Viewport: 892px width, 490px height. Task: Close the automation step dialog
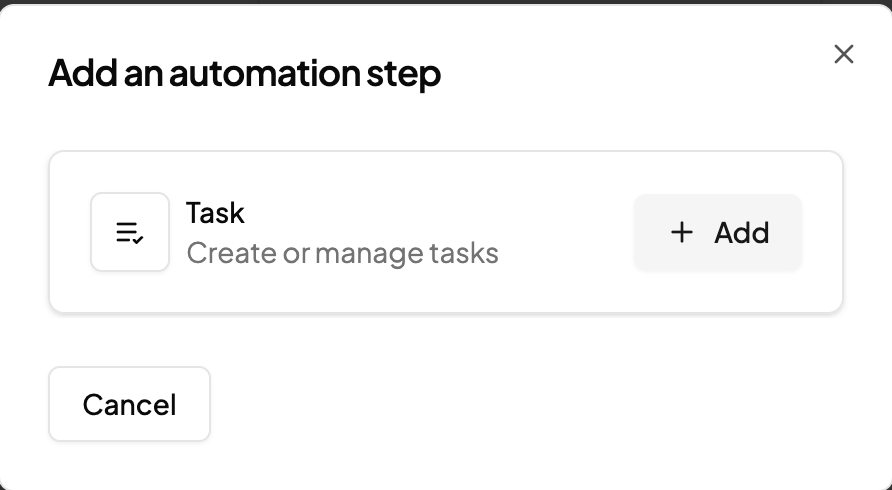[844, 54]
